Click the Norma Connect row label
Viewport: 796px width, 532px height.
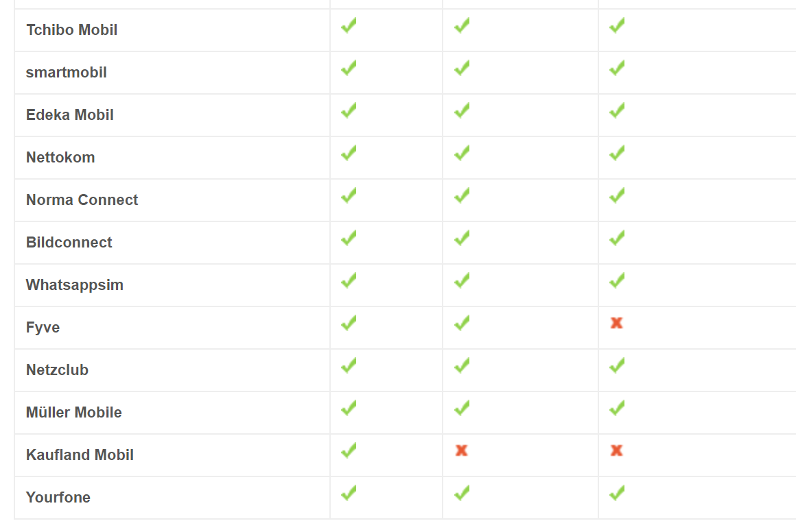tap(82, 199)
